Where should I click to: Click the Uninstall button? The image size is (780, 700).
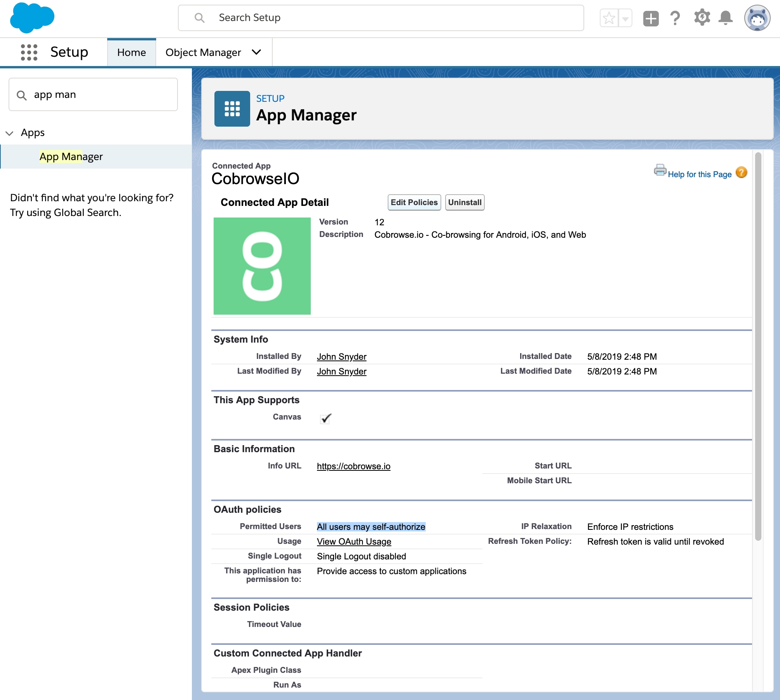point(465,202)
